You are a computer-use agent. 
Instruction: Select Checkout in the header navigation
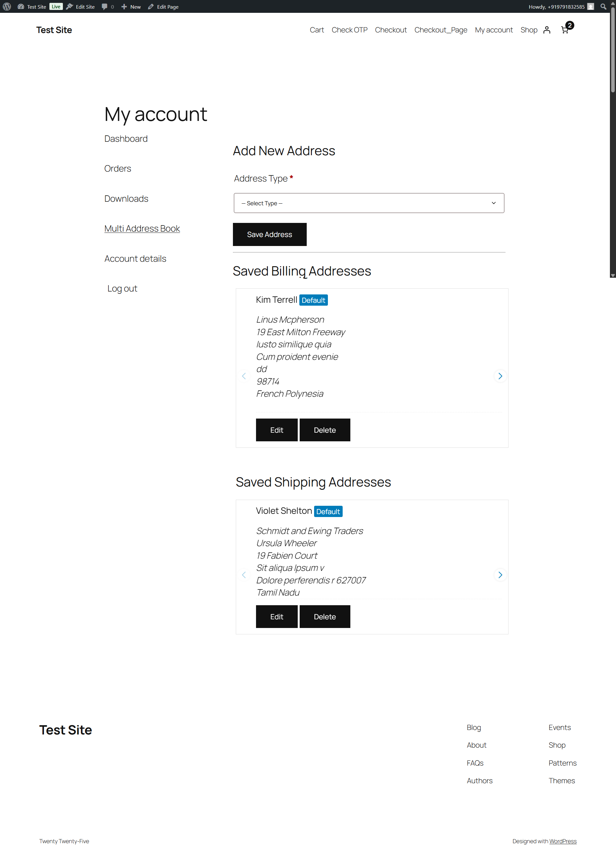pyautogui.click(x=391, y=30)
